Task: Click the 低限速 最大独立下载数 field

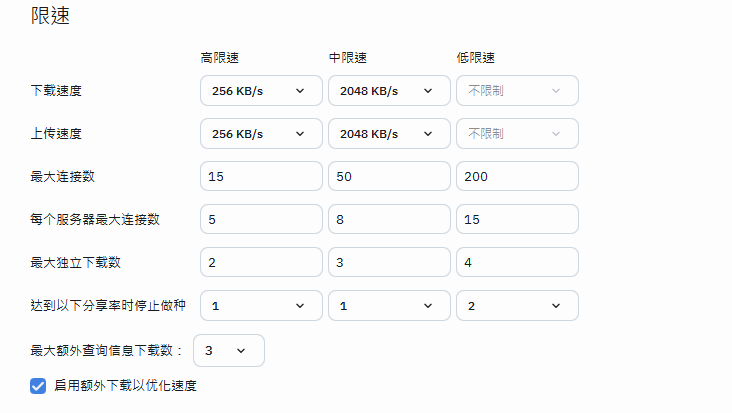Action: pyautogui.click(x=517, y=262)
